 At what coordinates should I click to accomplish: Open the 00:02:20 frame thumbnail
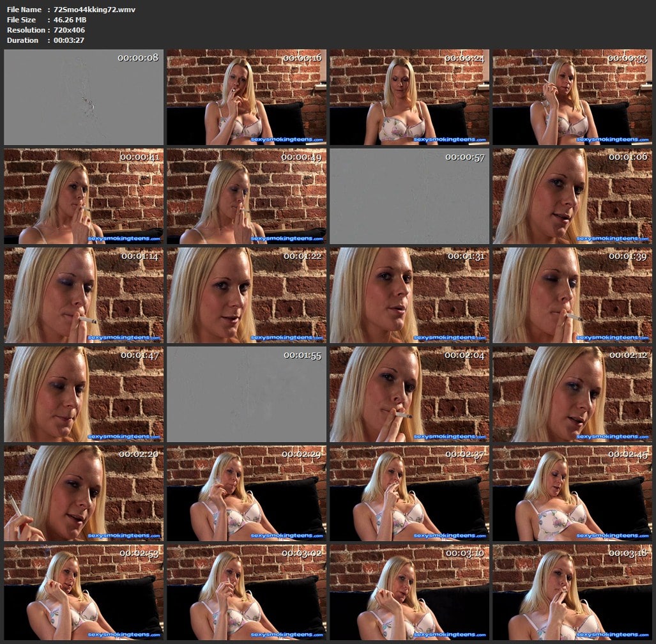84,493
